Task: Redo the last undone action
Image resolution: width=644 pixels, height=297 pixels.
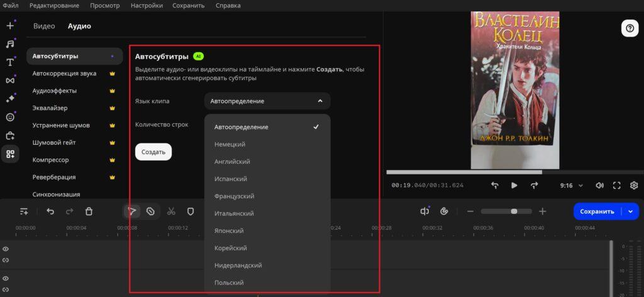Action: pyautogui.click(x=69, y=211)
